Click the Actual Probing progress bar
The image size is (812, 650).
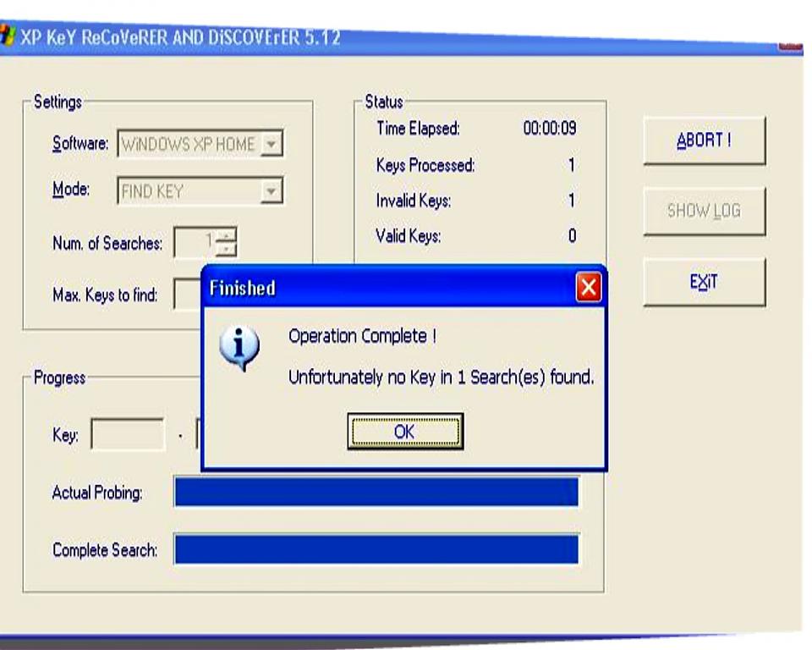376,492
